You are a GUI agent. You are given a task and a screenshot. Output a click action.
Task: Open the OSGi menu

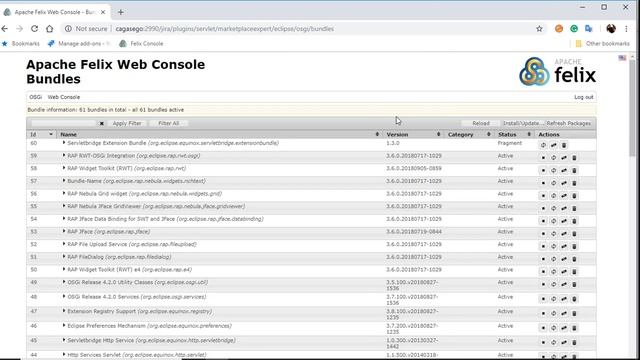click(x=36, y=97)
